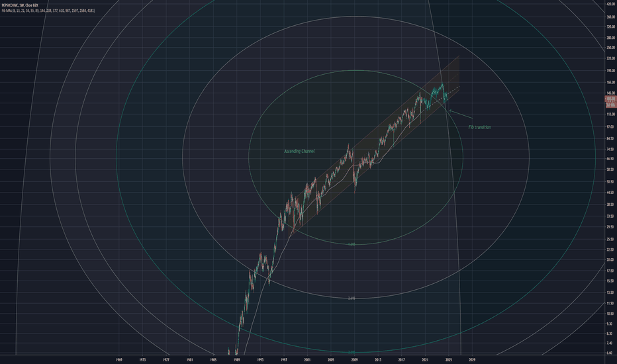
Task: Click the 2001 time axis label
Action: [x=307, y=359]
